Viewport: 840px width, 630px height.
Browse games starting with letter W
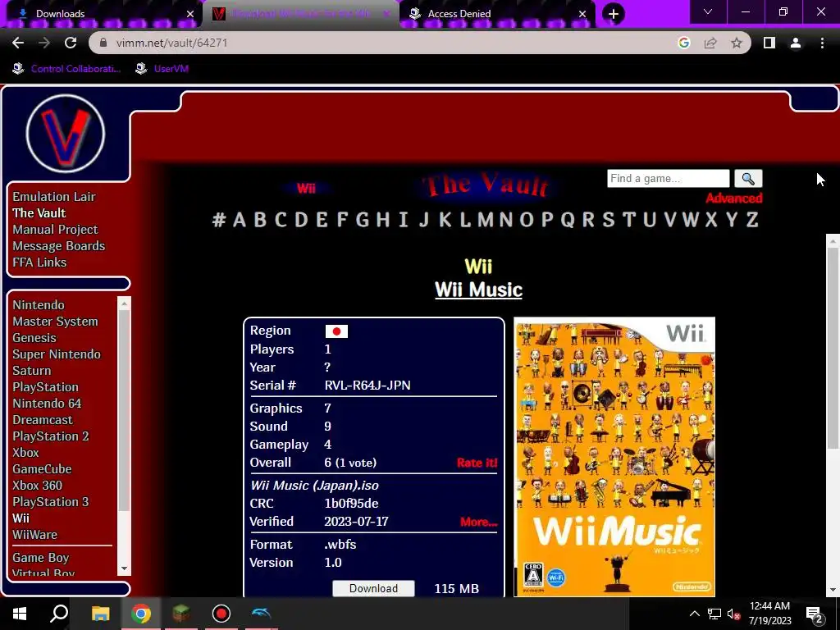tap(691, 220)
